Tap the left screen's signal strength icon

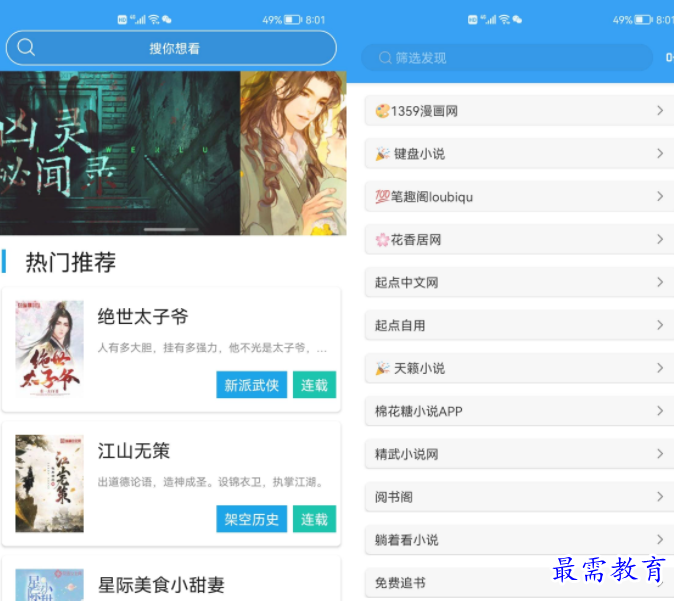pyautogui.click(x=138, y=19)
